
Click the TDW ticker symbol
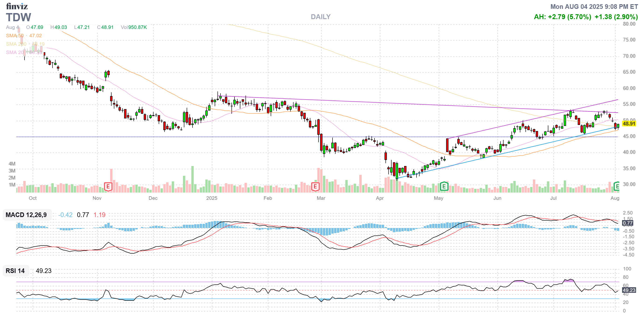point(19,17)
